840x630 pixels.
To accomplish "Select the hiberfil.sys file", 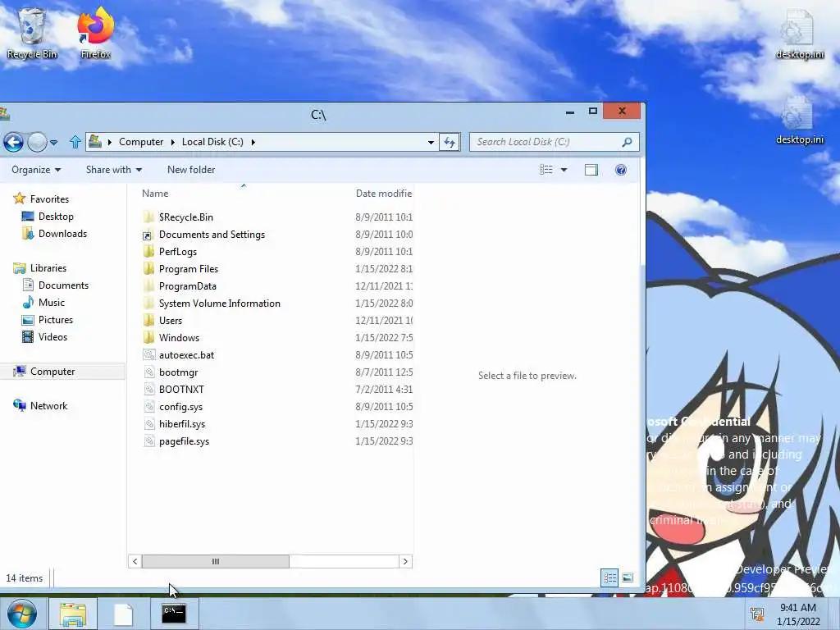I will point(181,424).
